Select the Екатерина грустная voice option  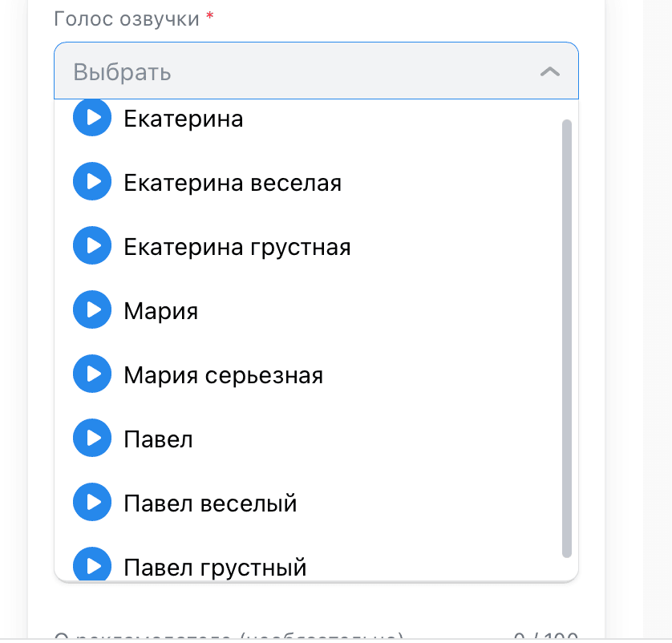[237, 246]
